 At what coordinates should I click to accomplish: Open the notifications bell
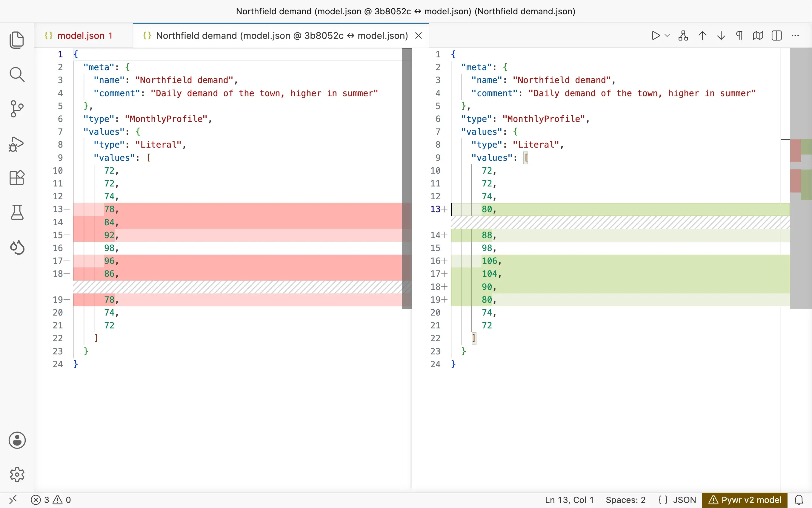(x=799, y=500)
